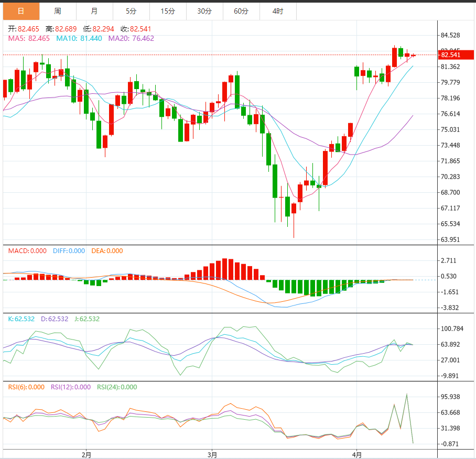Click the DIFF value label
476x459 pixels.
(69, 251)
